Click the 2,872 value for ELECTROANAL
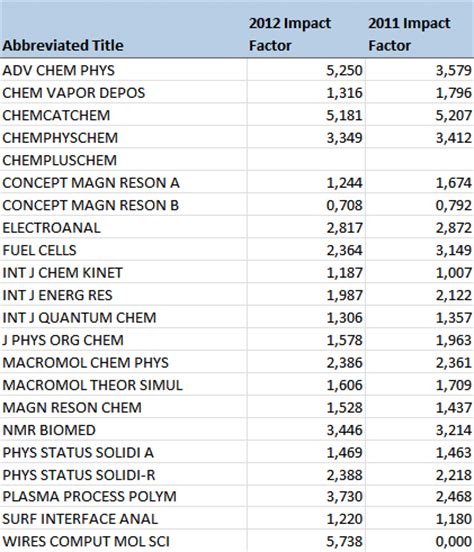Image resolution: width=474 pixels, height=552 pixels. pos(454,228)
